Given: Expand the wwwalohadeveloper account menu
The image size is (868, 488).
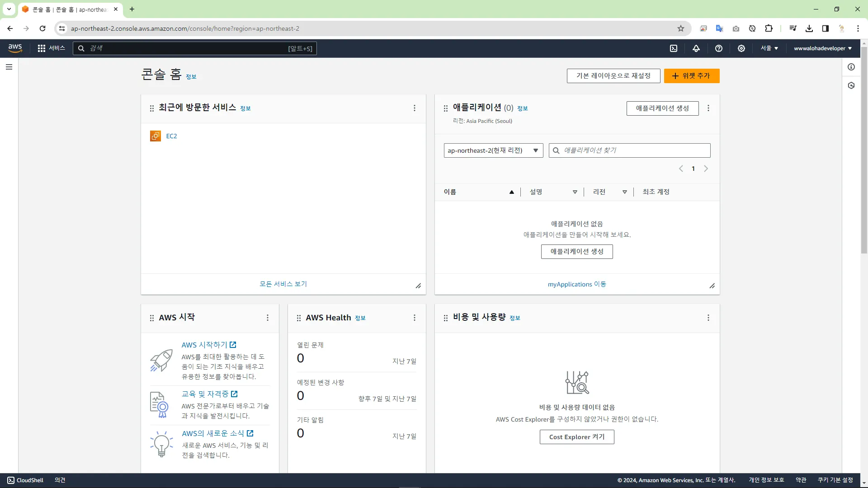Looking at the screenshot, I should pyautogui.click(x=823, y=48).
